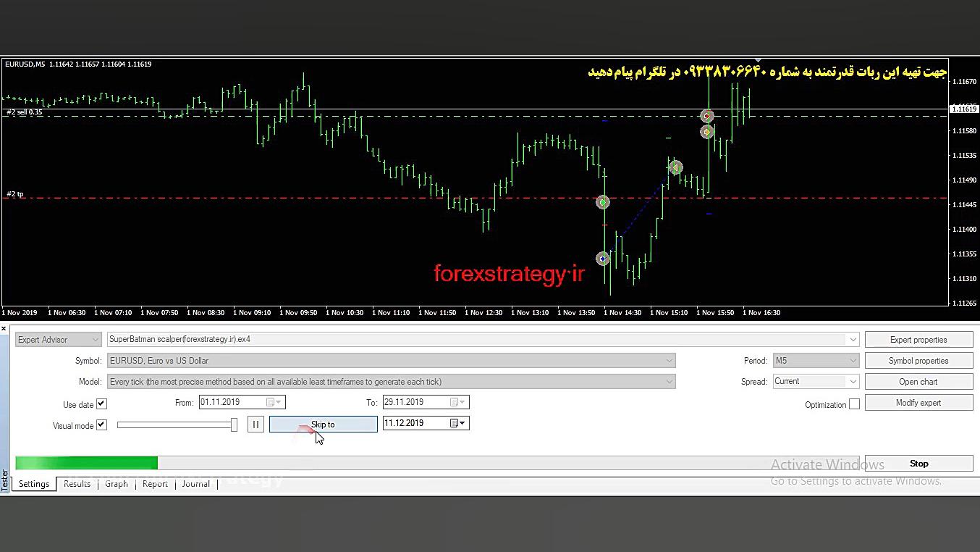
Task: Click the 1.11490 price axis label
Action: [x=965, y=180]
